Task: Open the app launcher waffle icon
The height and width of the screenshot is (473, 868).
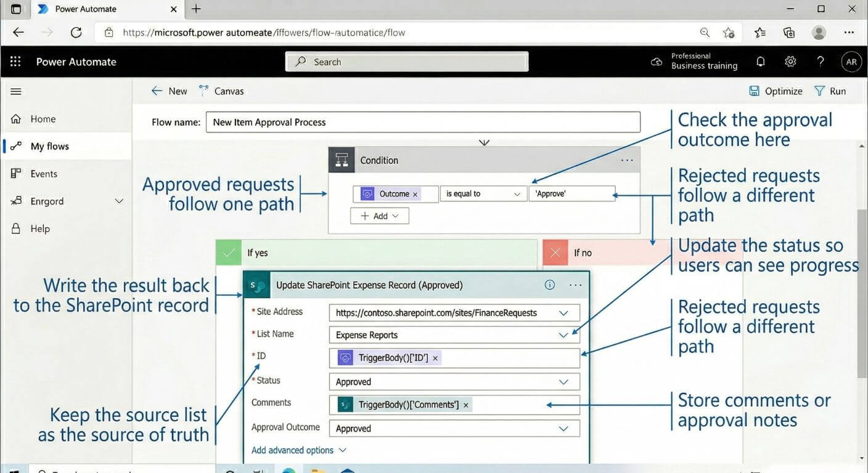Action: [15, 62]
